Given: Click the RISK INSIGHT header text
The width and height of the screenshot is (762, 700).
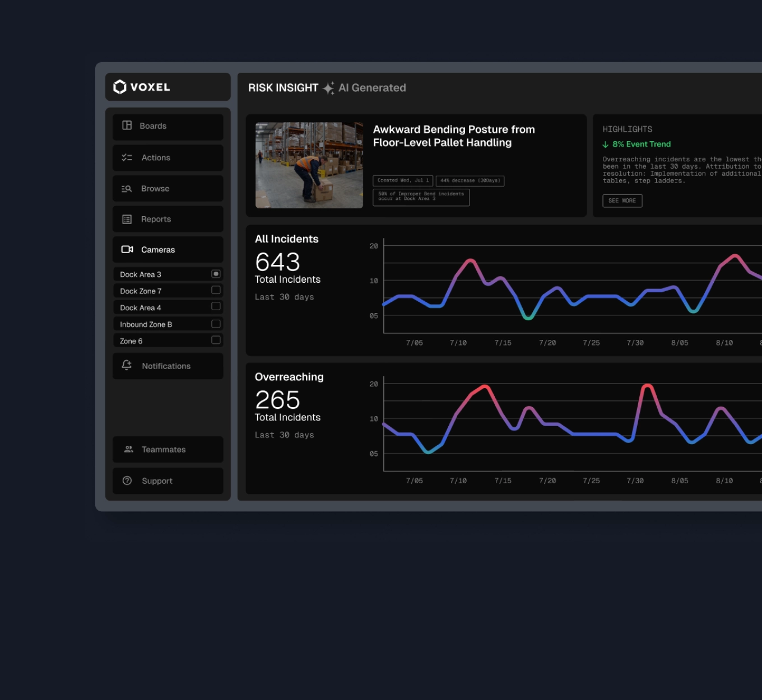Looking at the screenshot, I should (283, 88).
